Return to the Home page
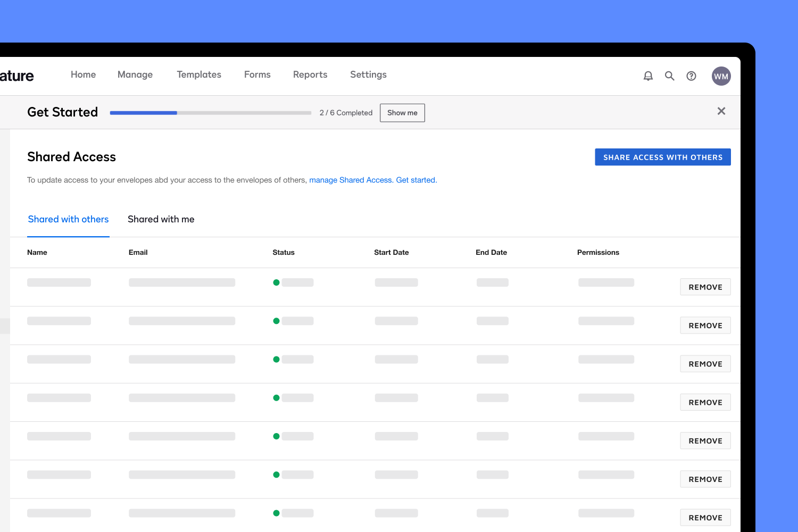The image size is (798, 532). coord(83,74)
